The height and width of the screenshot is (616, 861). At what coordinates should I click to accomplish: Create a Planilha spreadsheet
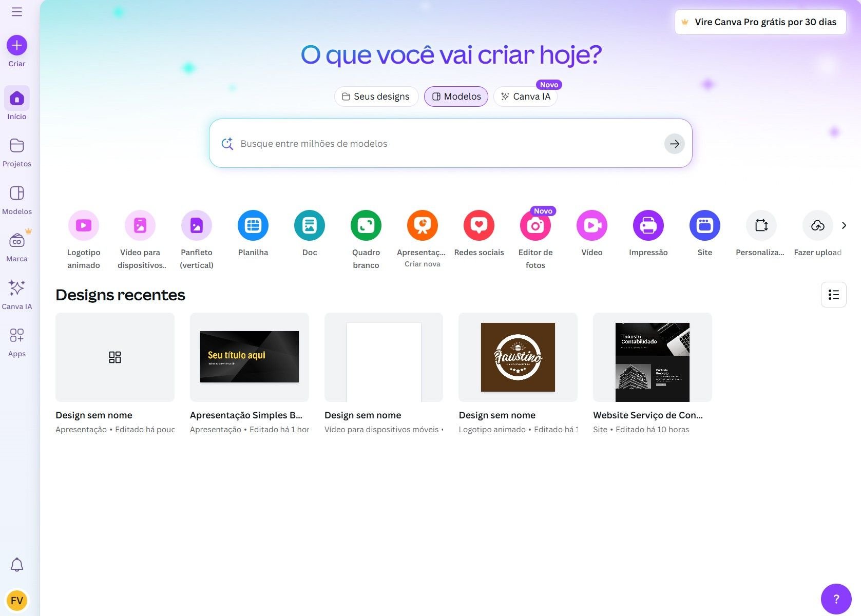253,225
